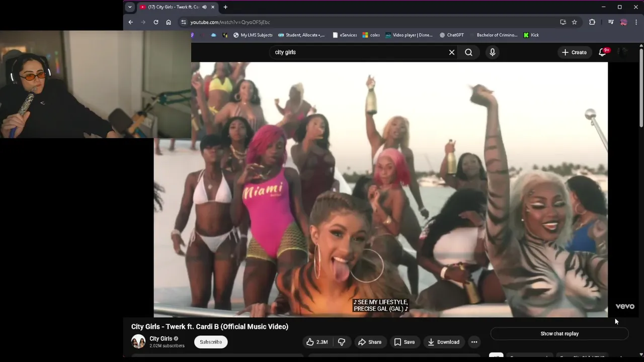644x362 pixels.
Task: Expand the tab search dropdown arrow
Action: point(130,7)
